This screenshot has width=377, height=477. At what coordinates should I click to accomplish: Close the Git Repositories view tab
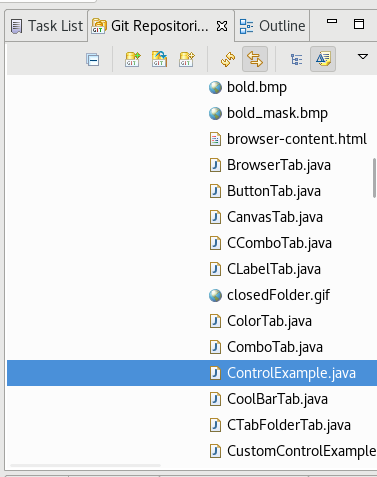click(222, 26)
